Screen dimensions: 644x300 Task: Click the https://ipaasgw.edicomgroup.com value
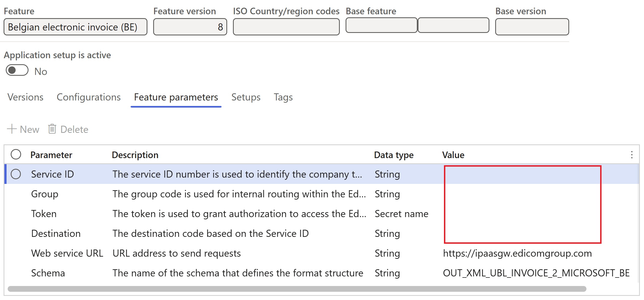(517, 253)
